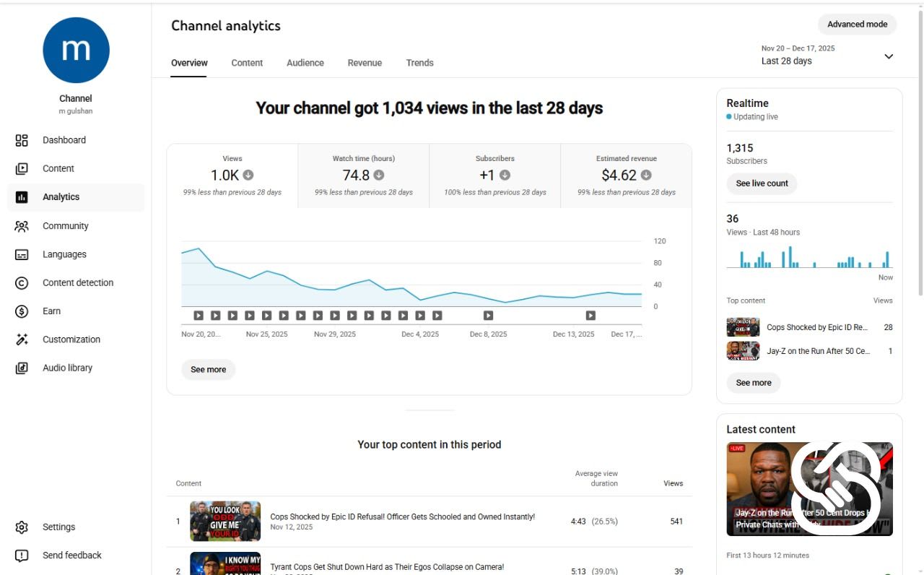Open the Languages subtitles icon

(22, 254)
